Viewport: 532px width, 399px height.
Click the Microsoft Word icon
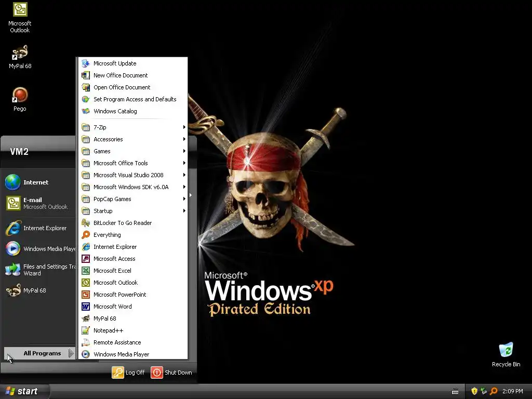(86, 307)
